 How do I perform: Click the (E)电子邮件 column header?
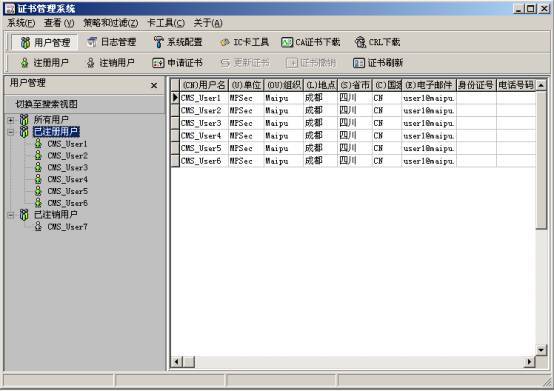coord(429,85)
